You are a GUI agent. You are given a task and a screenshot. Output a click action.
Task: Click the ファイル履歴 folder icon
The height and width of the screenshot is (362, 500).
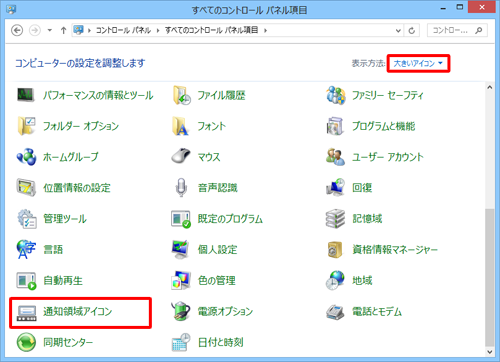182,95
